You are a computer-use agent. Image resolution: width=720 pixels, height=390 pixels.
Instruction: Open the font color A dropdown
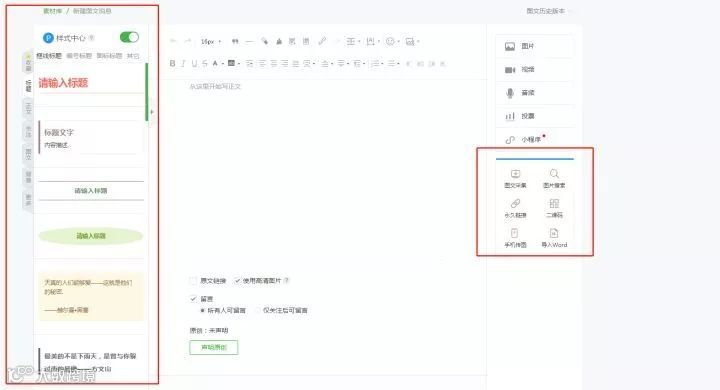coord(217,63)
